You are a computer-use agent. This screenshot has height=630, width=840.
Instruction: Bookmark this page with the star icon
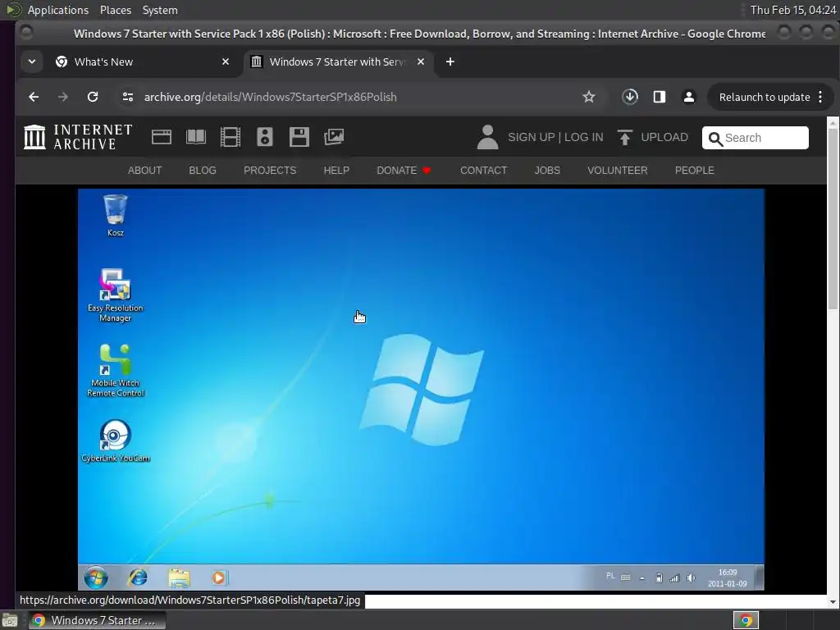coord(589,97)
